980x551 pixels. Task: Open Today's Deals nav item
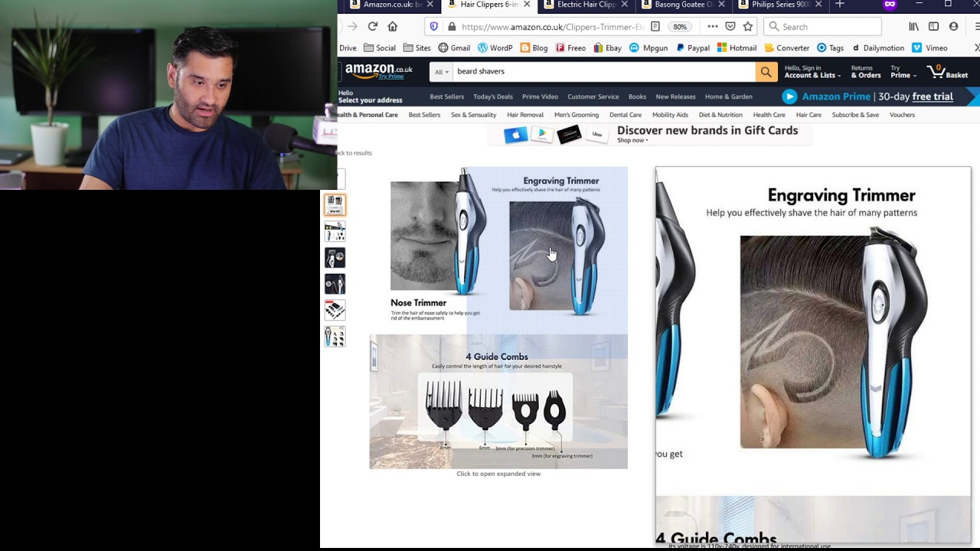493,96
